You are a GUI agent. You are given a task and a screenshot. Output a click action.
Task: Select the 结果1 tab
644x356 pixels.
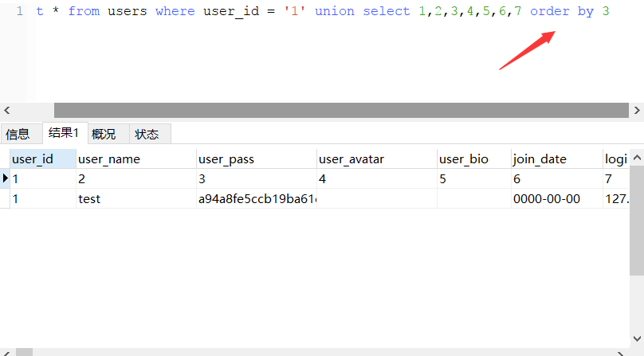click(x=64, y=133)
